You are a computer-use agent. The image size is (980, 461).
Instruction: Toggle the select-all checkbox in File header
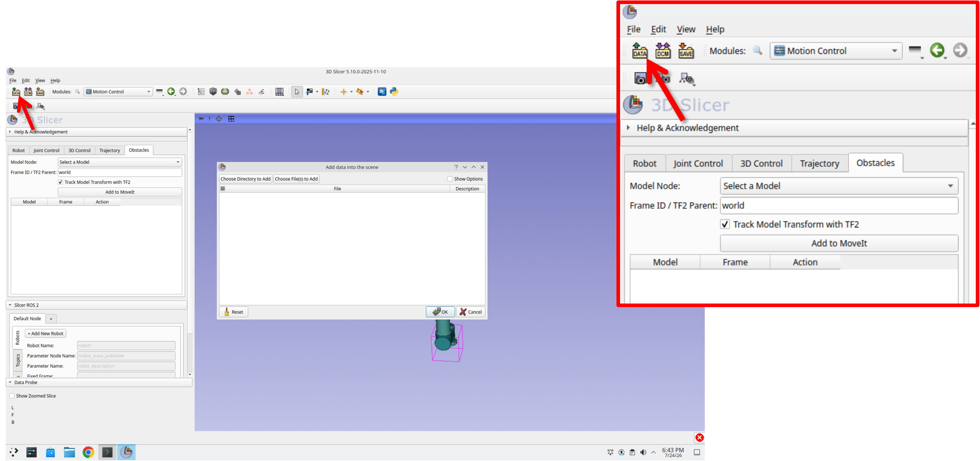tap(223, 189)
